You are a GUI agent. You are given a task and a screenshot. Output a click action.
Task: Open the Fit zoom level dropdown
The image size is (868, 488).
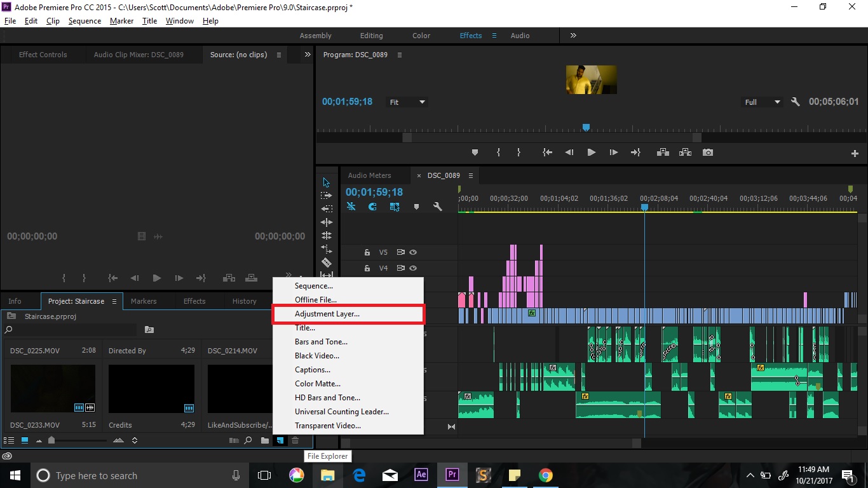click(407, 102)
